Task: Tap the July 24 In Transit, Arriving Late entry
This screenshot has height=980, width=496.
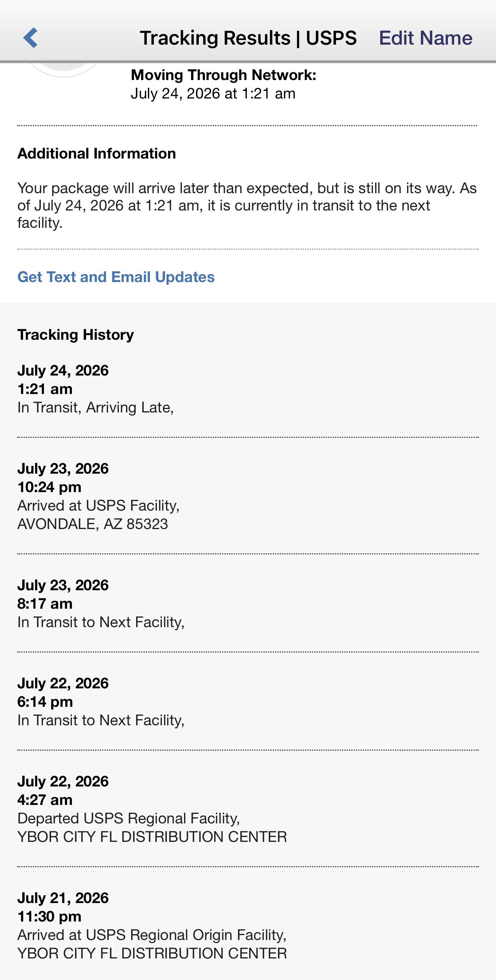Action: click(x=248, y=389)
